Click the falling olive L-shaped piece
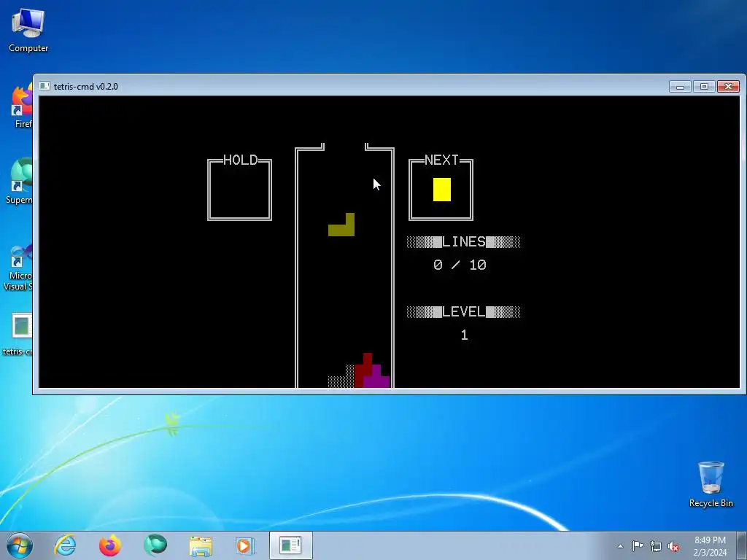 click(344, 230)
